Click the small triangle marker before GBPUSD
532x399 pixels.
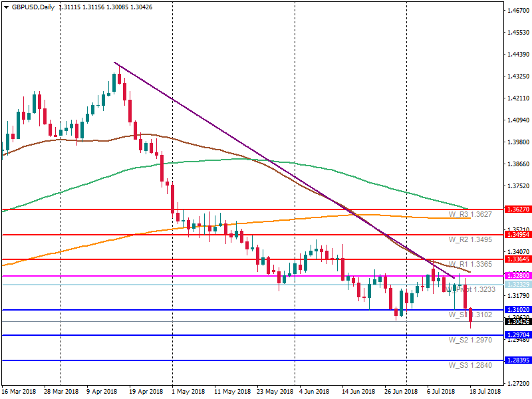[x=6, y=7]
